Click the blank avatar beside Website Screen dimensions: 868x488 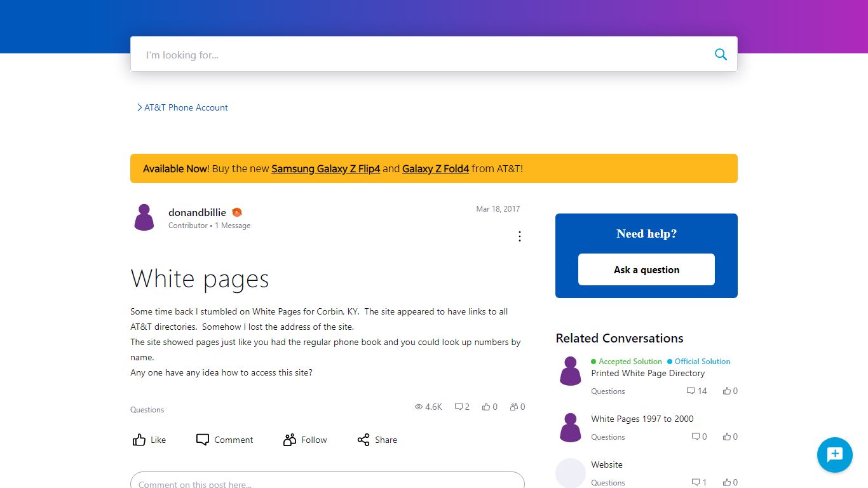pos(571,473)
